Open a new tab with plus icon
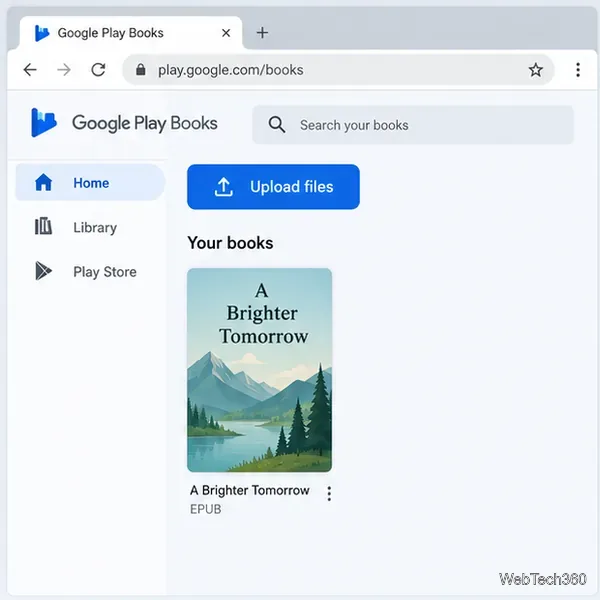Image resolution: width=600 pixels, height=600 pixels. coord(262,33)
